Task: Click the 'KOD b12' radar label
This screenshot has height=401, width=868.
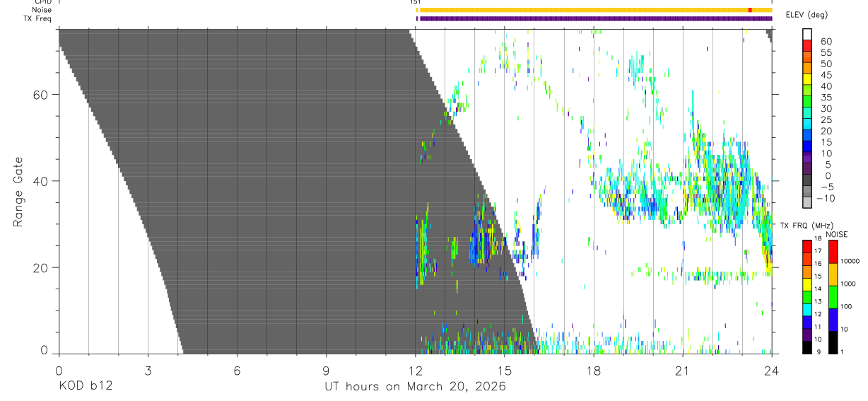Action: (85, 386)
